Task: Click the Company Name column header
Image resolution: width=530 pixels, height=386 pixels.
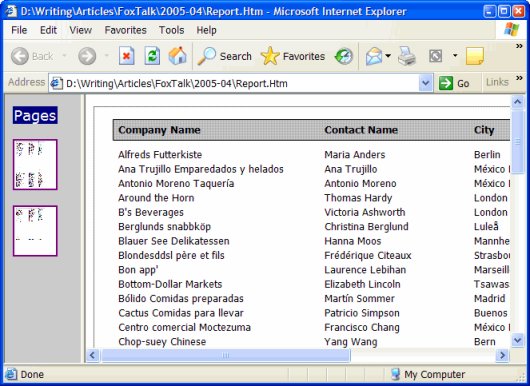Action: [159, 130]
